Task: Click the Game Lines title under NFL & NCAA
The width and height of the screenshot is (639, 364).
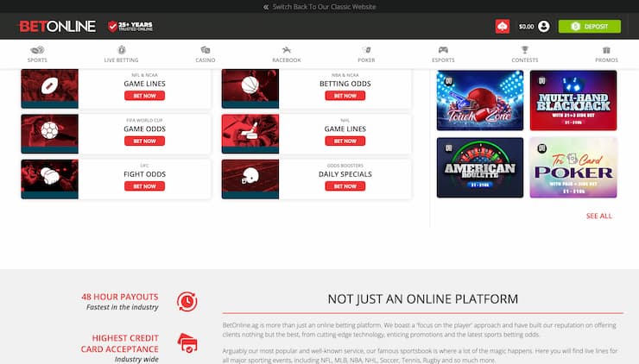Action: (x=145, y=84)
